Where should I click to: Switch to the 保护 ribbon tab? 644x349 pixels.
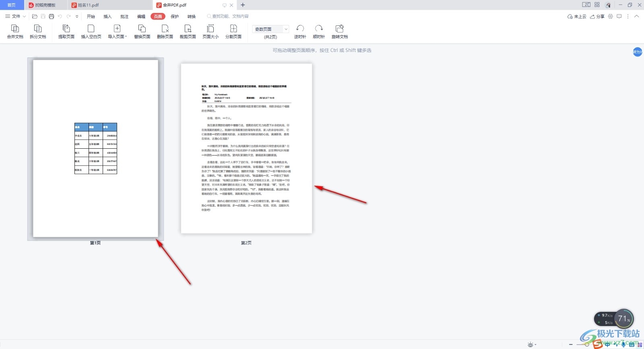point(175,17)
